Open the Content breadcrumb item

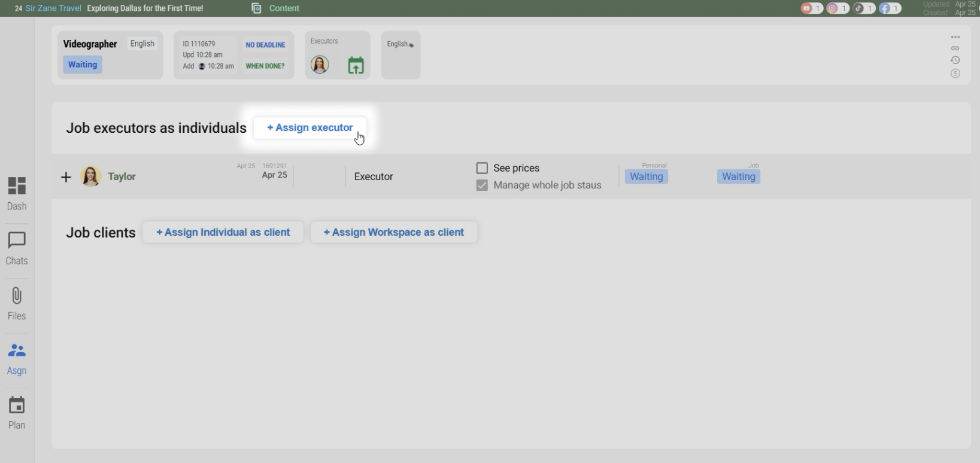[x=284, y=8]
